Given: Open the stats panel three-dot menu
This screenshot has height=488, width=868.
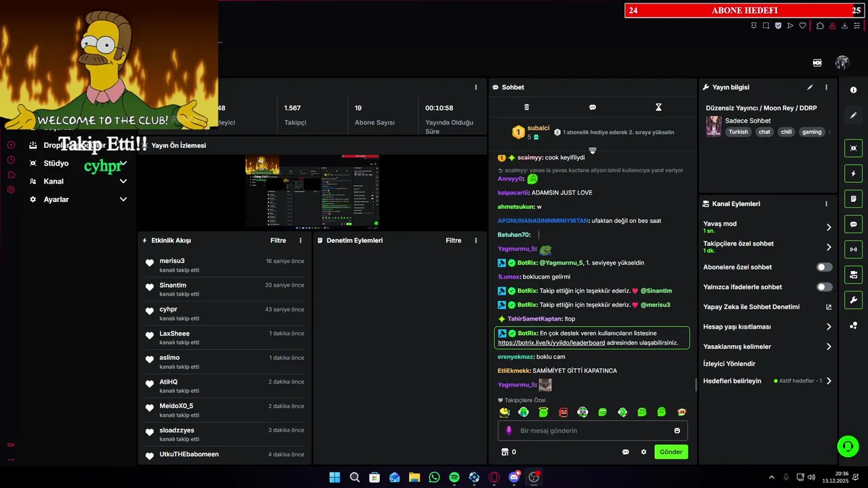Looking at the screenshot, I should (475, 87).
